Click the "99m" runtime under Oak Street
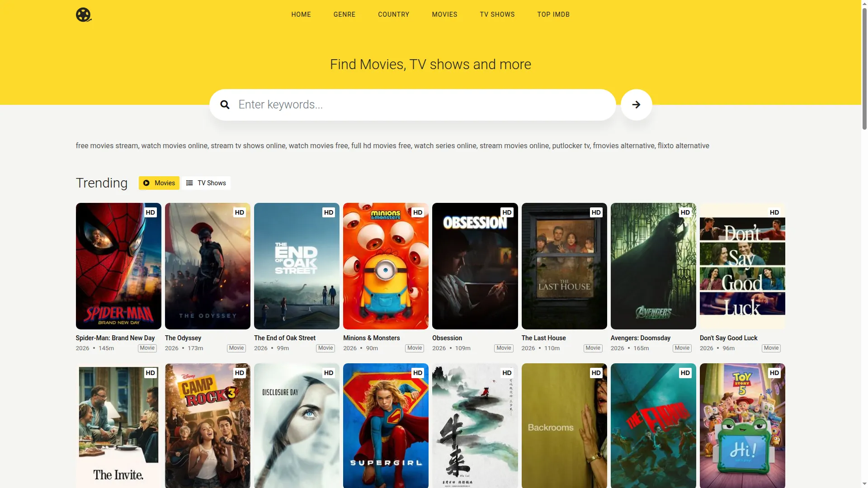 [x=283, y=348]
